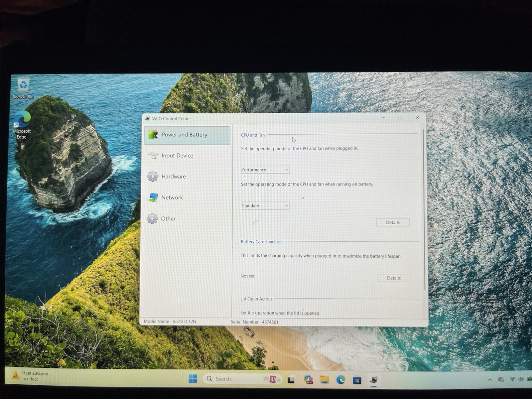Open Microsoft Edge from the taskbar
Screen dimensions: 532x399
341,379
